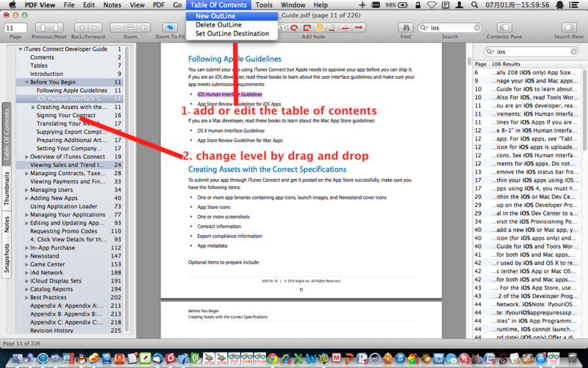
Task: Expand the Best Practices section
Action: [x=26, y=297]
